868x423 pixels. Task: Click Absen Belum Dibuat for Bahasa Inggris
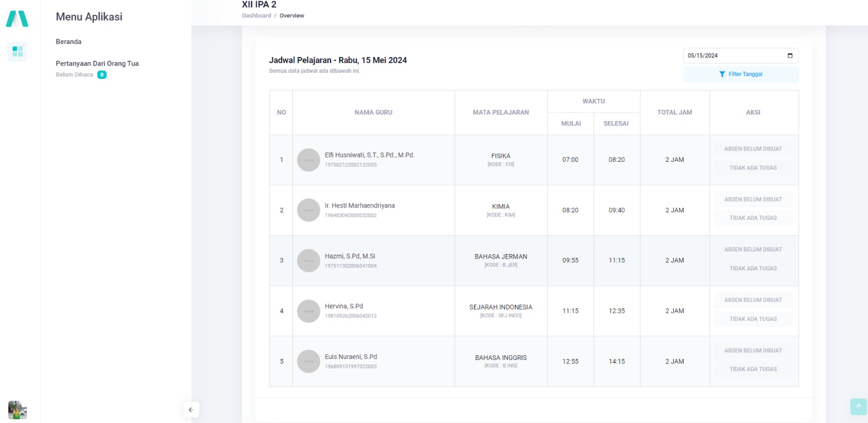click(x=753, y=351)
